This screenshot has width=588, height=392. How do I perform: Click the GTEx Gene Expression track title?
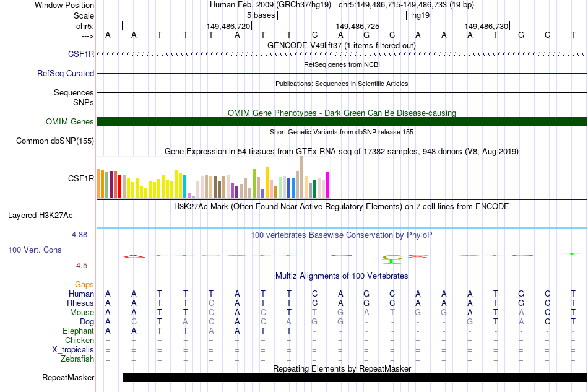(342, 152)
